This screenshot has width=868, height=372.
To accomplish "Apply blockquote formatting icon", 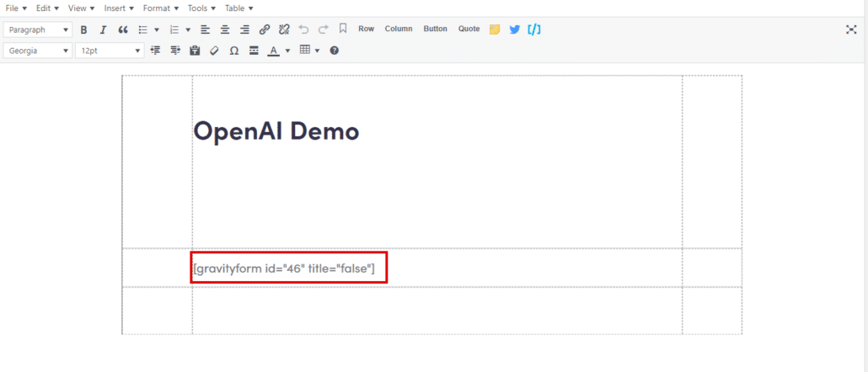I will pyautogui.click(x=123, y=29).
